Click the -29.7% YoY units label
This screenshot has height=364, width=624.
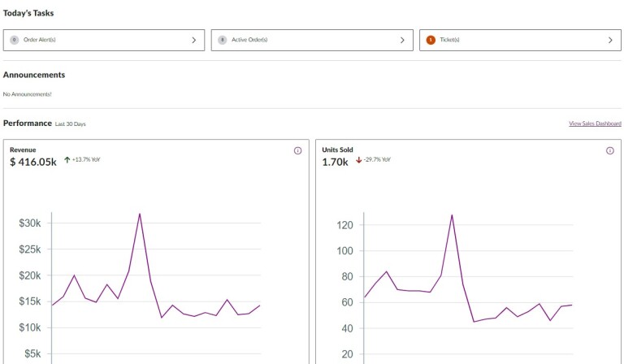coord(377,160)
